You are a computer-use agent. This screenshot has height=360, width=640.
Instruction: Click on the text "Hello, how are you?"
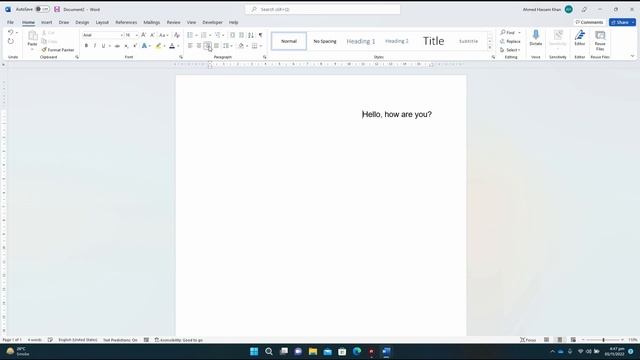coord(397,114)
